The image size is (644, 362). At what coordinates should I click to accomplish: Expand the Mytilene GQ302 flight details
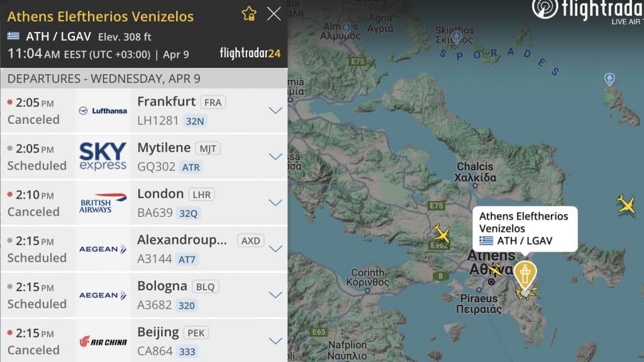275,156
